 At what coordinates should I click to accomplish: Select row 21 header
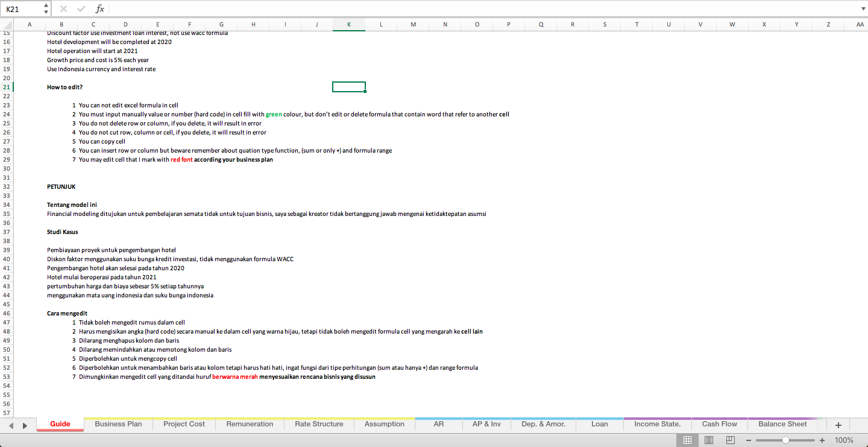coord(7,87)
